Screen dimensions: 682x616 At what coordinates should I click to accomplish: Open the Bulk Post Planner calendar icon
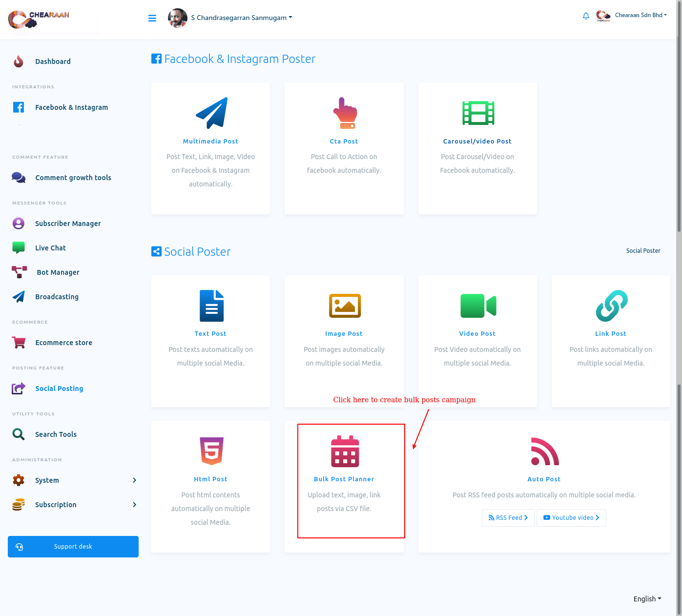tap(345, 452)
